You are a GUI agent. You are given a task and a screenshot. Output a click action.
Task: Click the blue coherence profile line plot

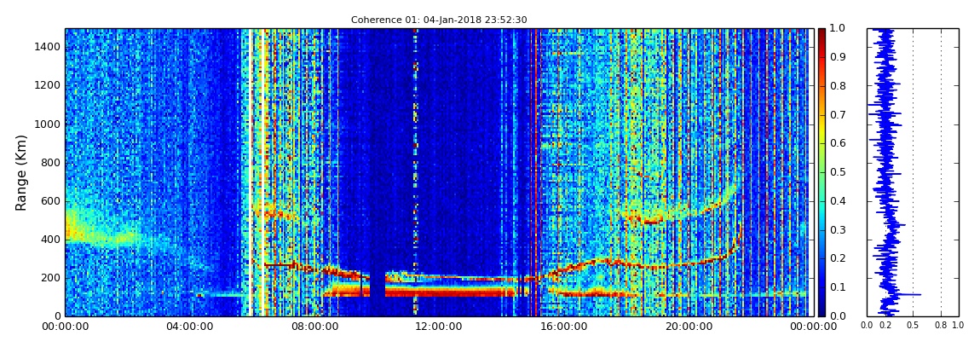[913, 172]
